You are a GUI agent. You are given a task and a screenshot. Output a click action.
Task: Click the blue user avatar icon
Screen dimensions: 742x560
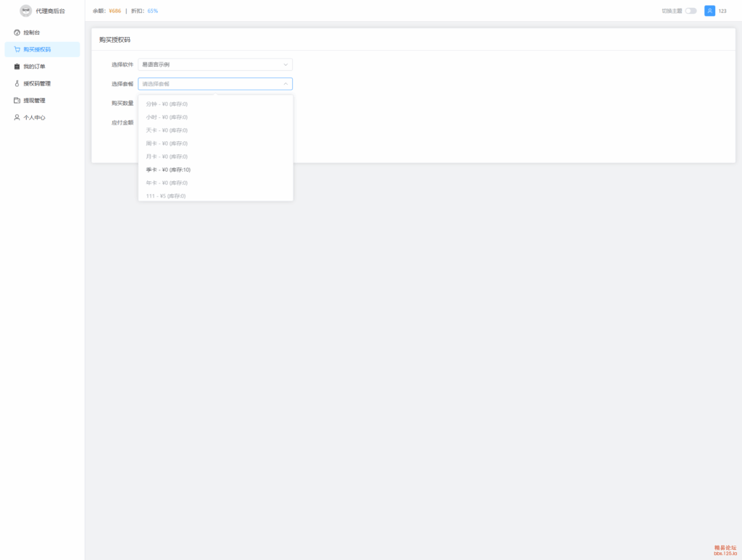tap(709, 11)
